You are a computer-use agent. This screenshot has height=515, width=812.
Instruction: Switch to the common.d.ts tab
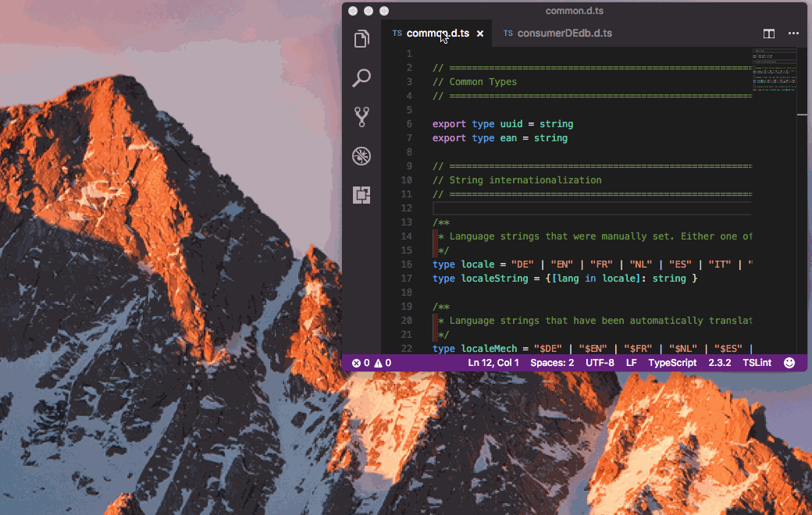437,33
